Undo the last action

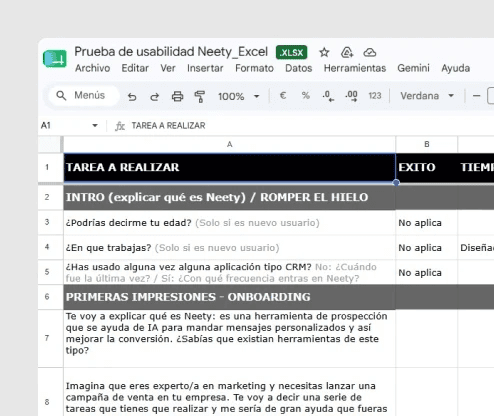click(x=132, y=97)
